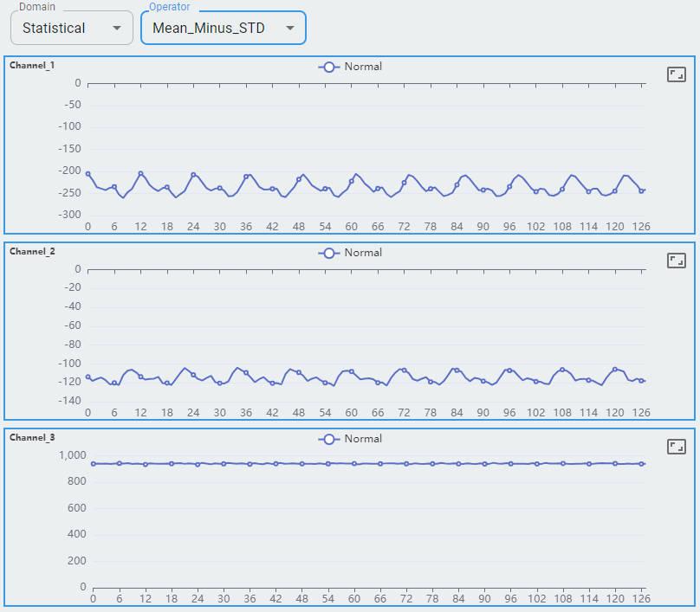Toggle the Normal legend entry in Channel_3
Image resolution: width=700 pixels, height=612 pixels.
point(350,439)
